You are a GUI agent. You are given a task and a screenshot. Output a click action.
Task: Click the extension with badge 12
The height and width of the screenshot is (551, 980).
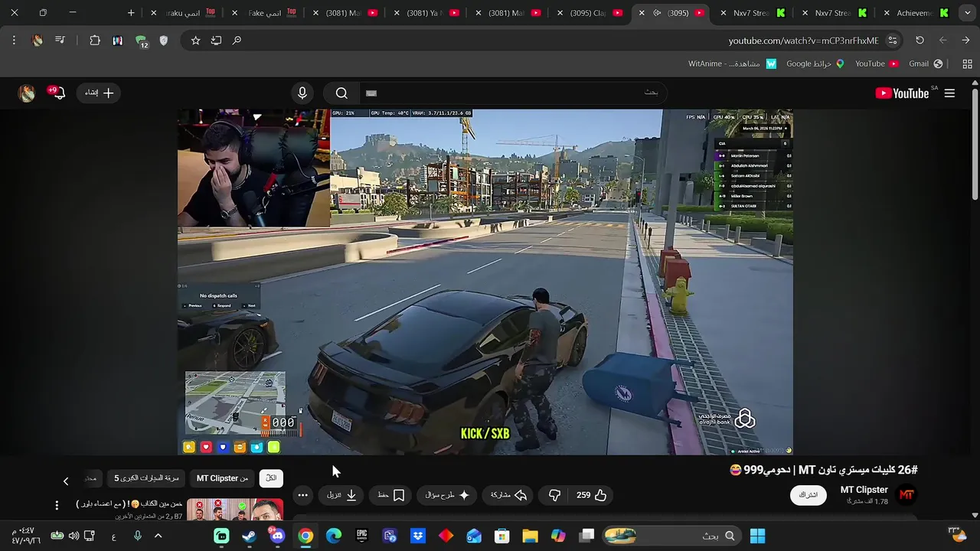(x=141, y=41)
